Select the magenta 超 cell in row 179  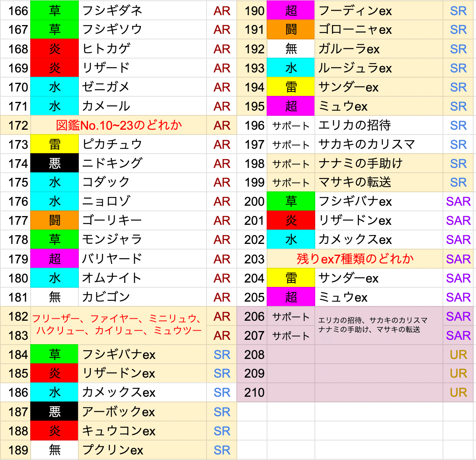55,259
